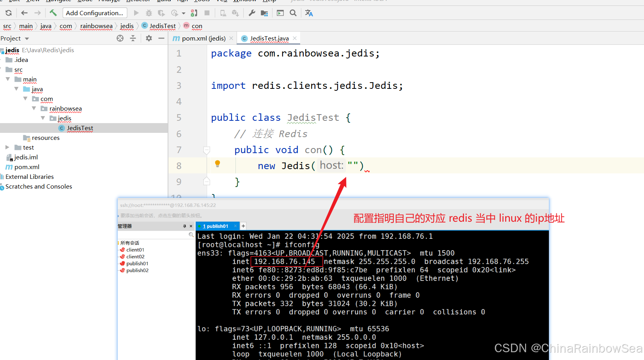Viewport: 644px width, 360px height.
Task: Open the Project panel options gear
Action: (148, 38)
